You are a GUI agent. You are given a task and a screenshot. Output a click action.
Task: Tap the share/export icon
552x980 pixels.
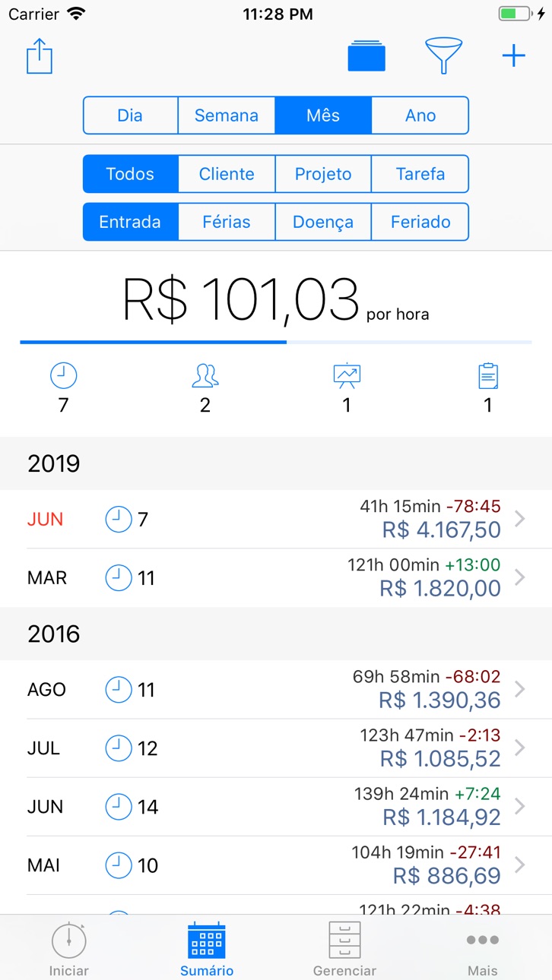pyautogui.click(x=40, y=57)
